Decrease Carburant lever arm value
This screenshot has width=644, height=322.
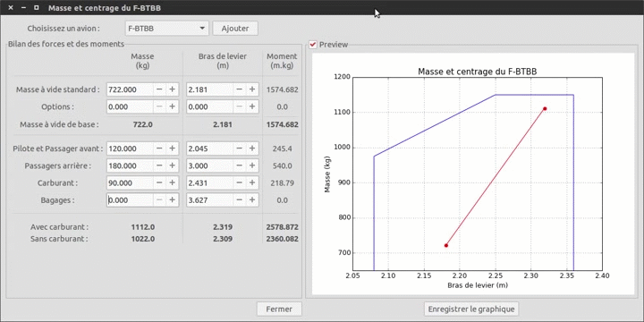[x=240, y=183]
